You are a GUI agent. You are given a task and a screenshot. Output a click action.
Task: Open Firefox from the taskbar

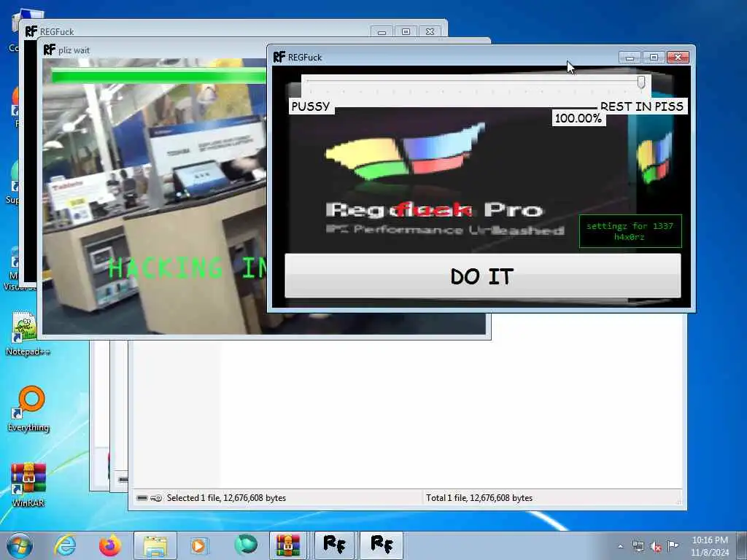(109, 545)
